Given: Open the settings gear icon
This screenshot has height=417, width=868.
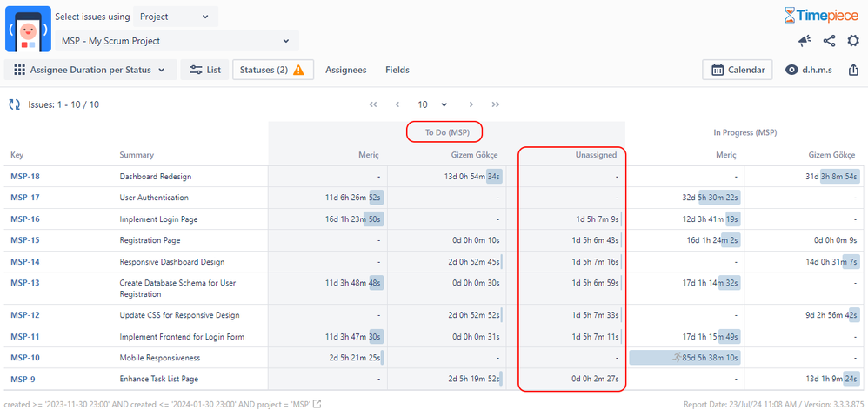Looking at the screenshot, I should coord(853,40).
